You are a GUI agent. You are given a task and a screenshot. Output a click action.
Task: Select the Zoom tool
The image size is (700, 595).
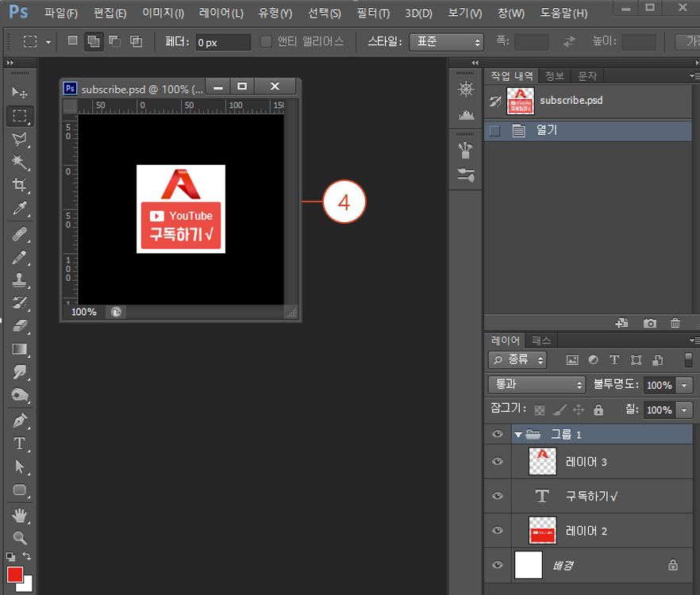point(19,538)
